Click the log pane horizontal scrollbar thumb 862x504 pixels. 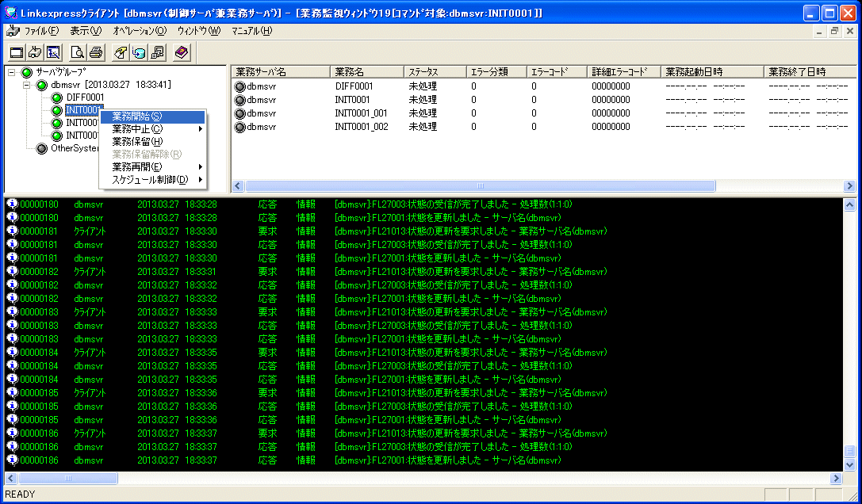[67, 479]
